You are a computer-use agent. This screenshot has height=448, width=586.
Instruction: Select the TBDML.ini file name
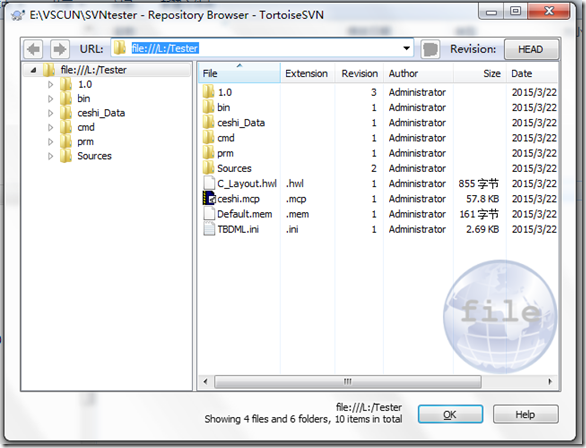[238, 229]
